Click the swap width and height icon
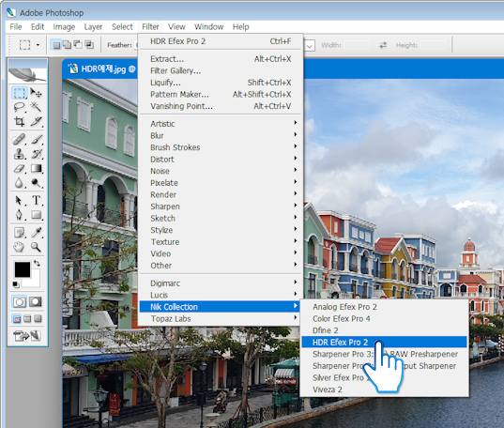The height and width of the screenshot is (428, 504). [383, 45]
